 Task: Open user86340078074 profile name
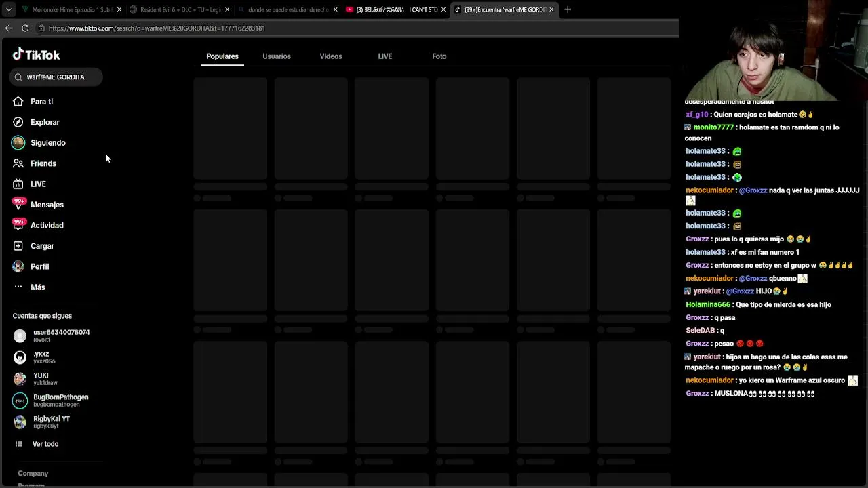pyautogui.click(x=62, y=332)
